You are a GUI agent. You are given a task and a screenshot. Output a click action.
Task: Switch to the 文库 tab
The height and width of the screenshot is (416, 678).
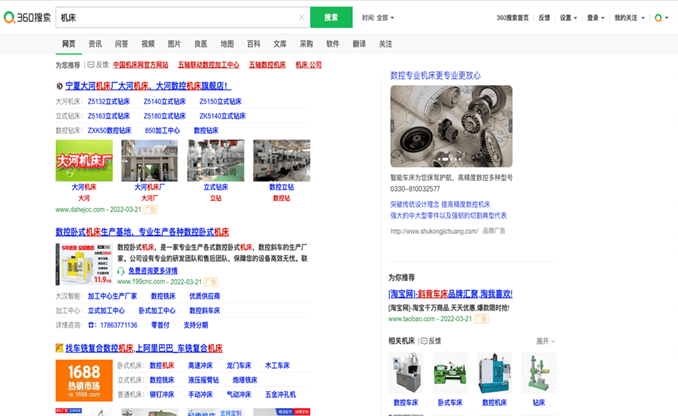[x=280, y=44]
